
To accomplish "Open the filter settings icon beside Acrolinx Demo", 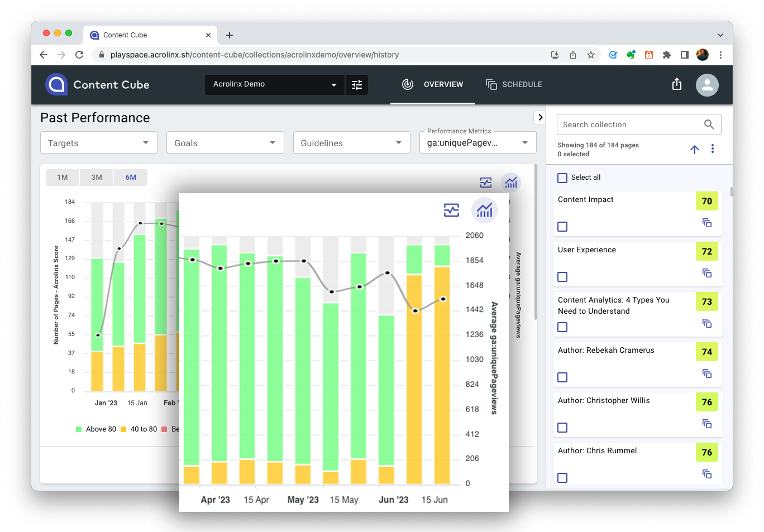I will (357, 85).
